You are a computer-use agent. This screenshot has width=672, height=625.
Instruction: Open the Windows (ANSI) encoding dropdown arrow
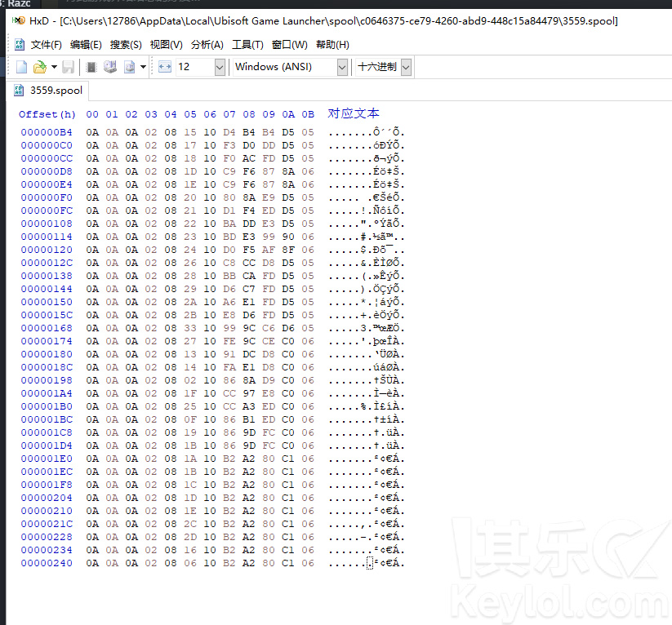click(x=342, y=67)
